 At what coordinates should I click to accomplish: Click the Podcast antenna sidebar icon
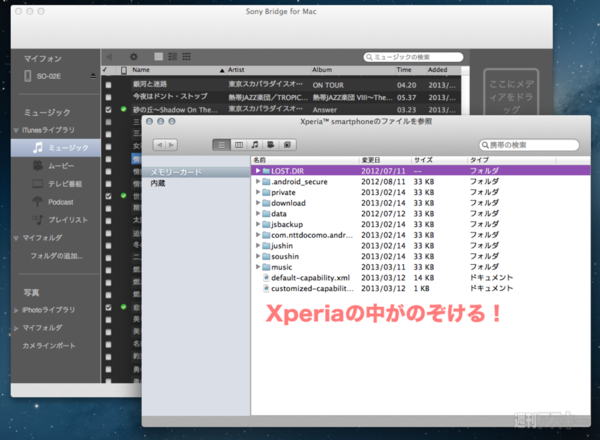point(38,202)
